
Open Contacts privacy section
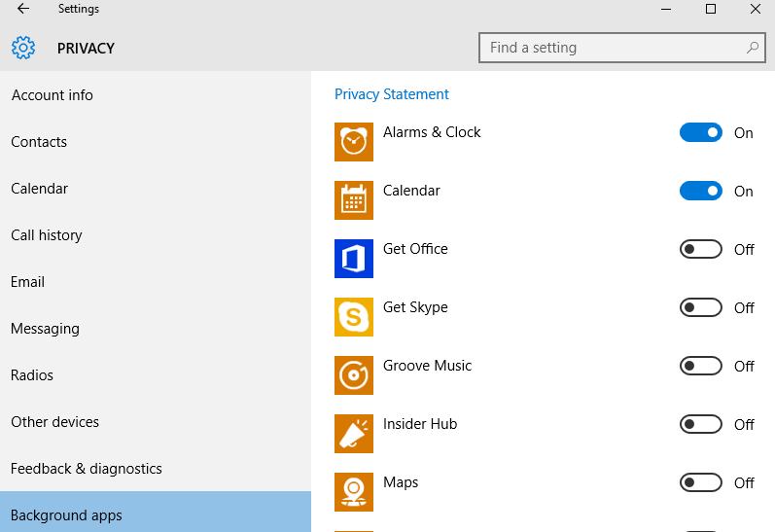[x=156, y=142]
